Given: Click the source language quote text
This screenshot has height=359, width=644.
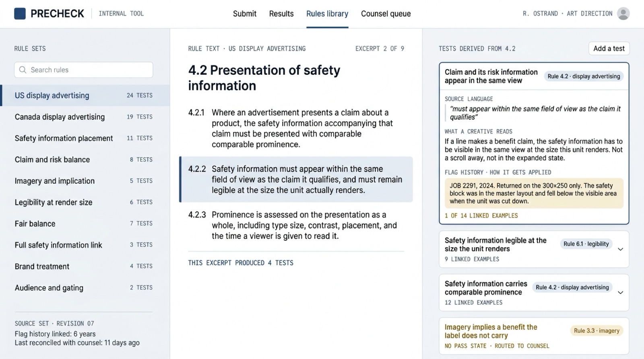Looking at the screenshot, I should (535, 113).
